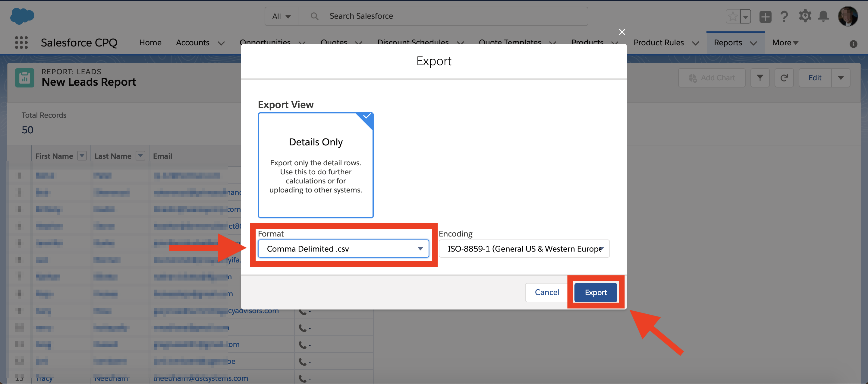Click the New Leads Report icon

[25, 78]
